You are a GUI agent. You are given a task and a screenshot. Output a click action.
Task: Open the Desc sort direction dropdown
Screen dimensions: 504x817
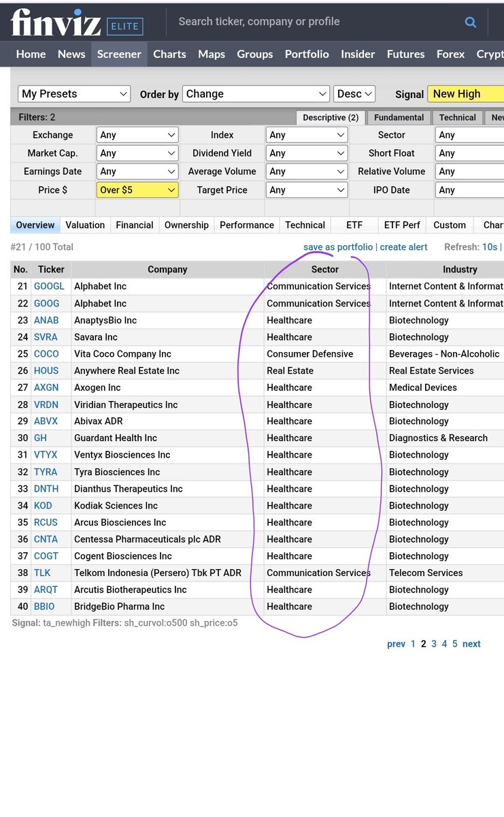click(354, 94)
